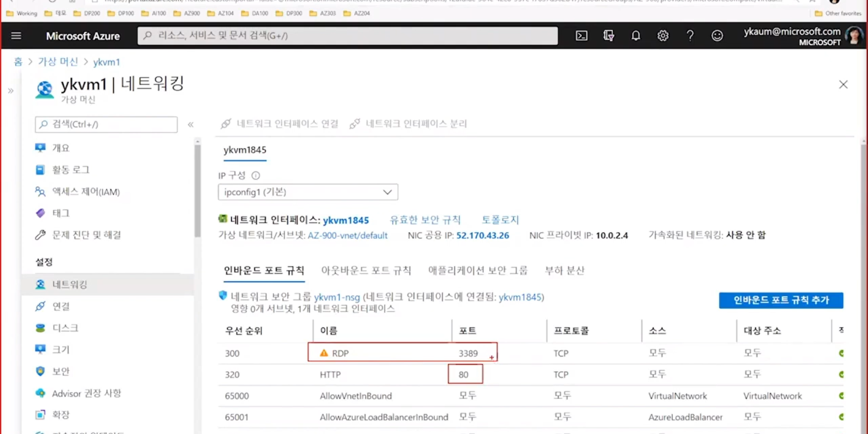Open the notifications bell
The width and height of the screenshot is (868, 434).
click(636, 35)
